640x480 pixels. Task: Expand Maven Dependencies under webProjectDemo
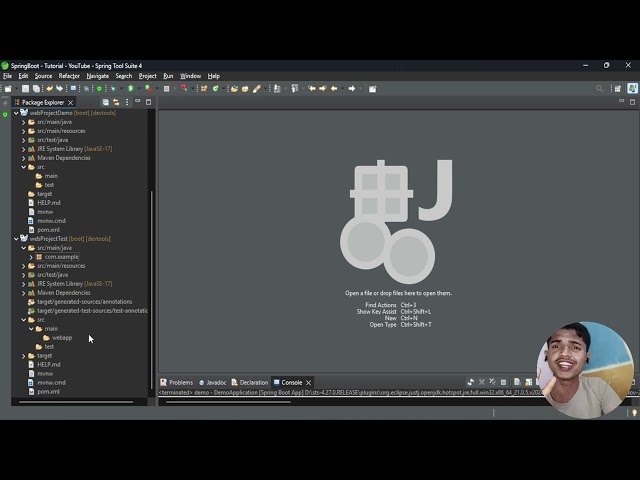[23, 158]
